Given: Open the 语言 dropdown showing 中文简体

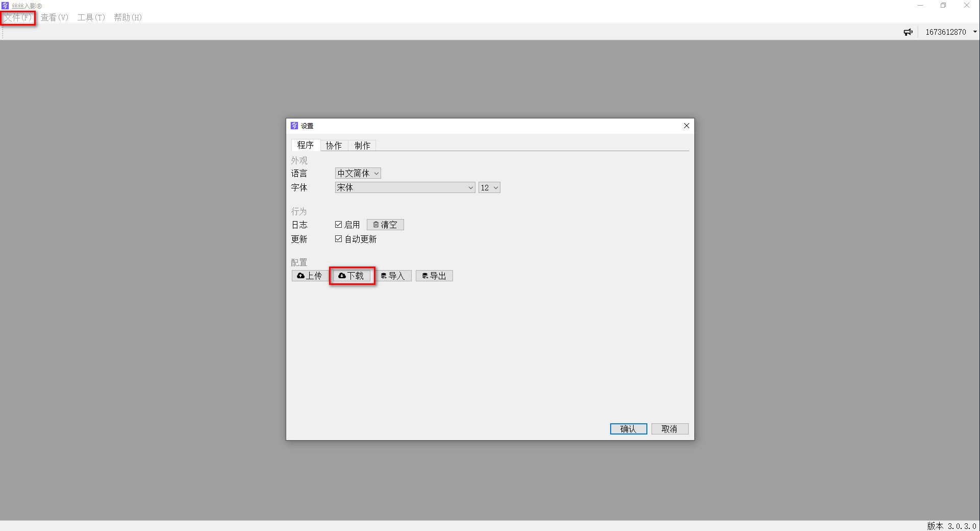Looking at the screenshot, I should [x=358, y=174].
